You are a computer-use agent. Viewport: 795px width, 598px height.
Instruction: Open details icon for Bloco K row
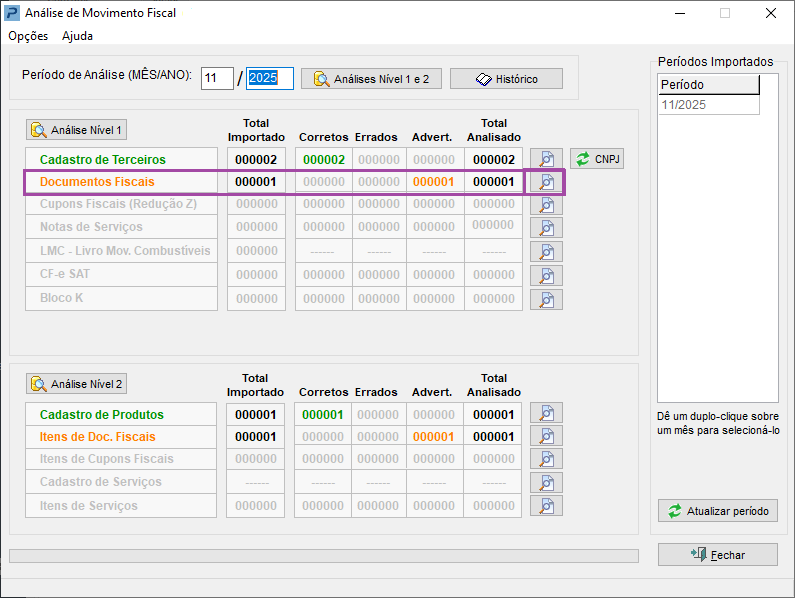[x=546, y=299]
